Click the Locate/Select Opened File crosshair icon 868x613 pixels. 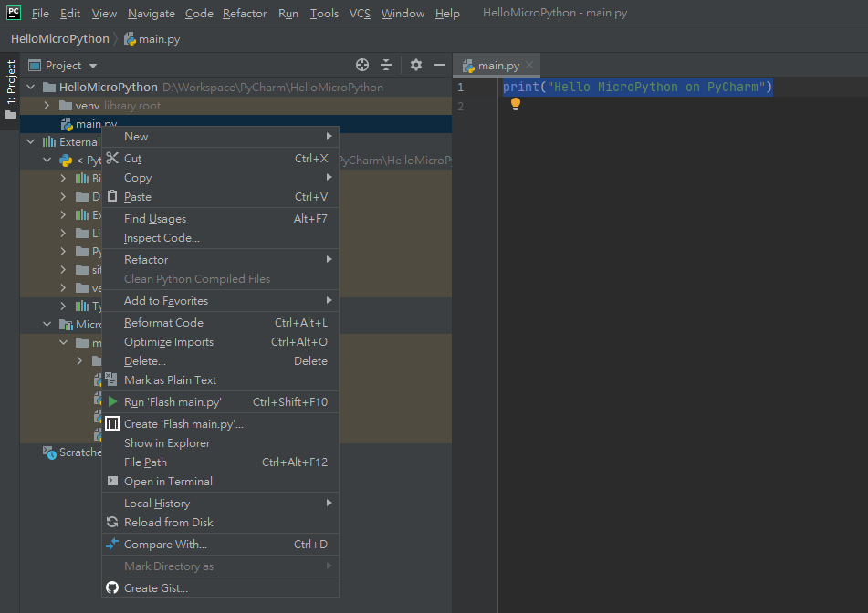click(362, 66)
